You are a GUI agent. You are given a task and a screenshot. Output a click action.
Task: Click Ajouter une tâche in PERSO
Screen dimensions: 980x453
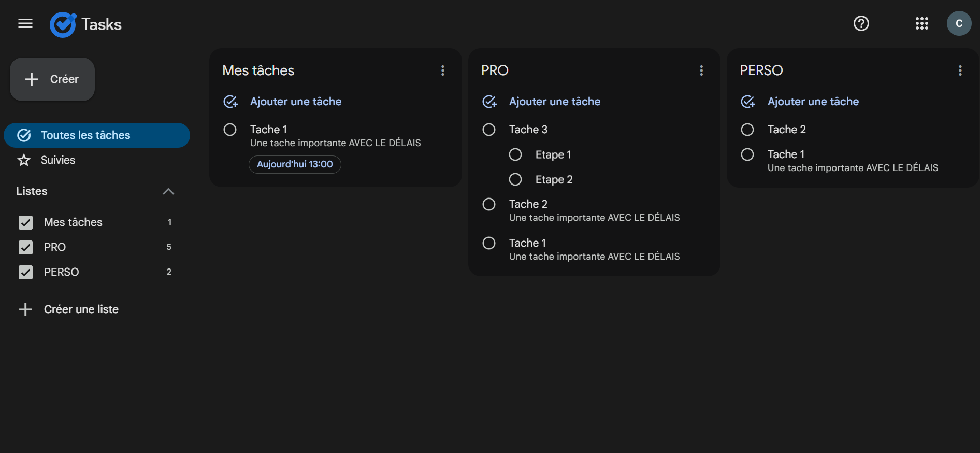coord(813,102)
